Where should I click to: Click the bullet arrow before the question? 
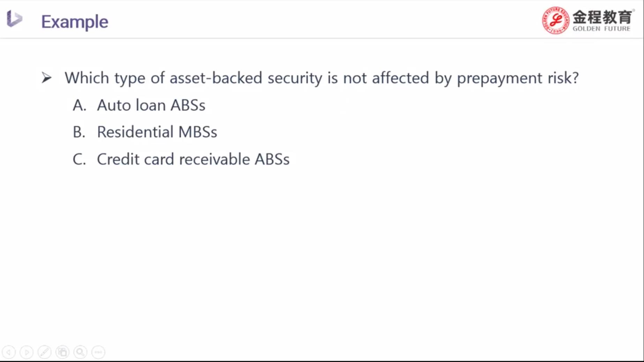[x=46, y=77]
